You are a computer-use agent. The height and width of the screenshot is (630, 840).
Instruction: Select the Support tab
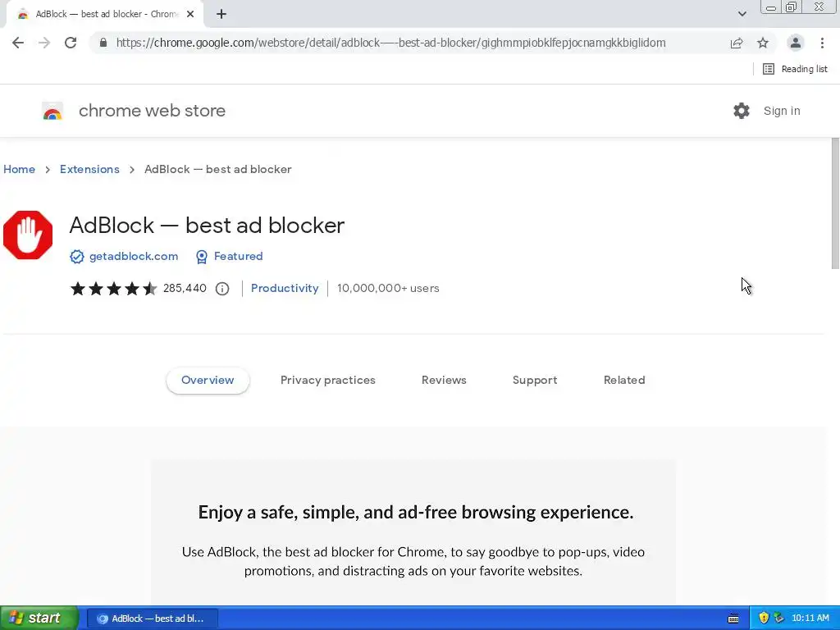coord(535,380)
